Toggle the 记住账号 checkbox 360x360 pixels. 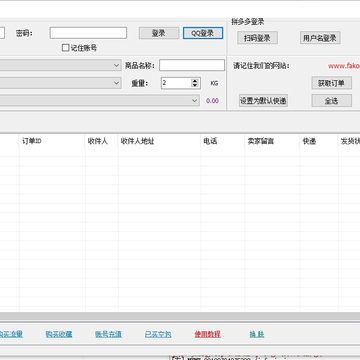point(65,48)
